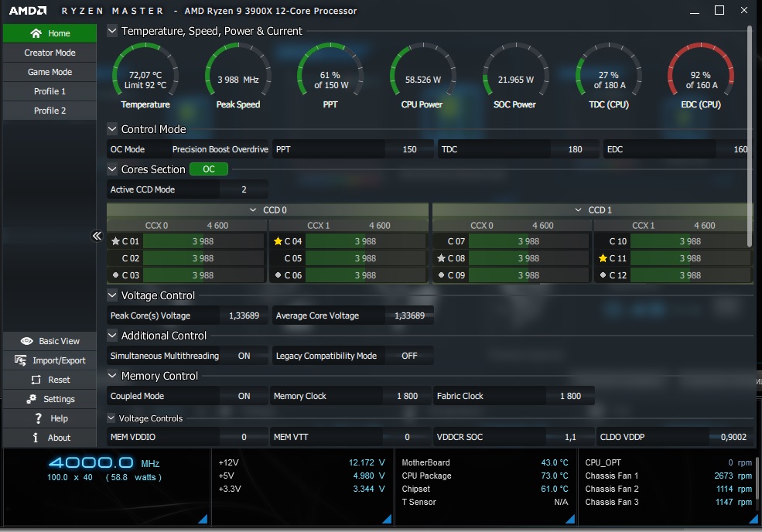Click the CPU Package temperature reading
The height and width of the screenshot is (532, 762).
pyautogui.click(x=555, y=476)
